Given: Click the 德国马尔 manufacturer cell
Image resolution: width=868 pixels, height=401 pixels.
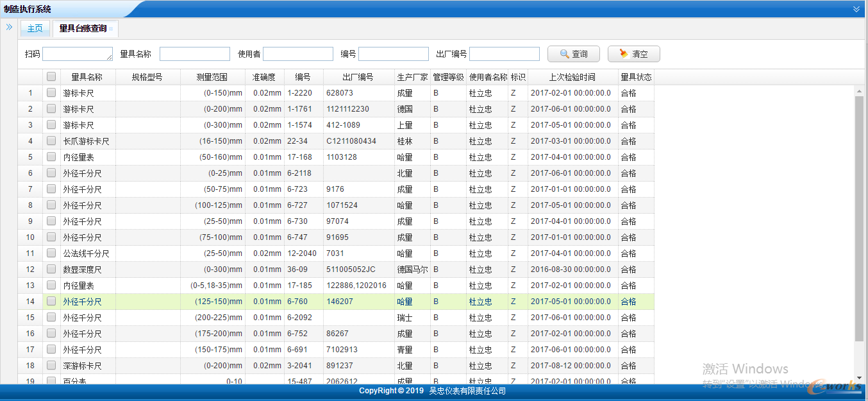Looking at the screenshot, I should 412,269.
